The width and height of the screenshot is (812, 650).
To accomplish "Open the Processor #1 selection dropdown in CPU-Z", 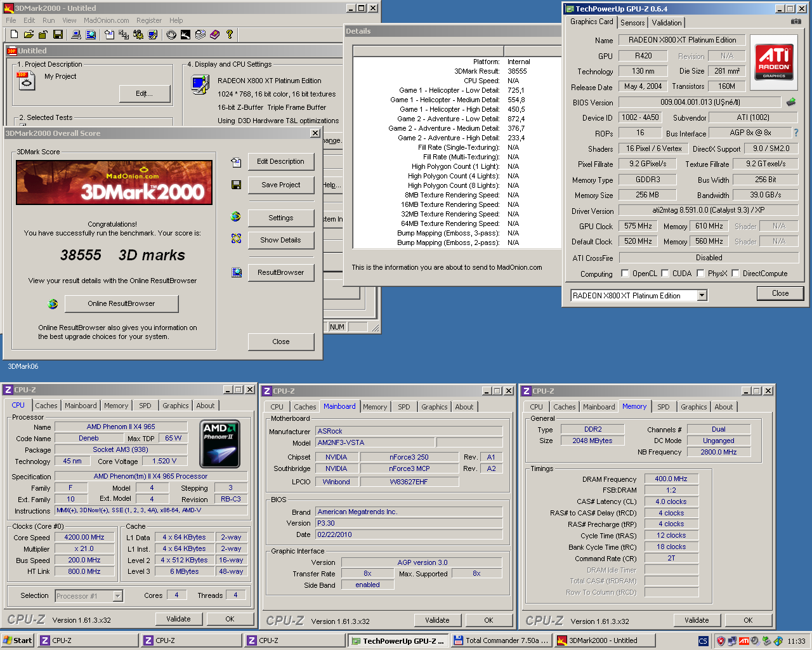I will pos(117,595).
